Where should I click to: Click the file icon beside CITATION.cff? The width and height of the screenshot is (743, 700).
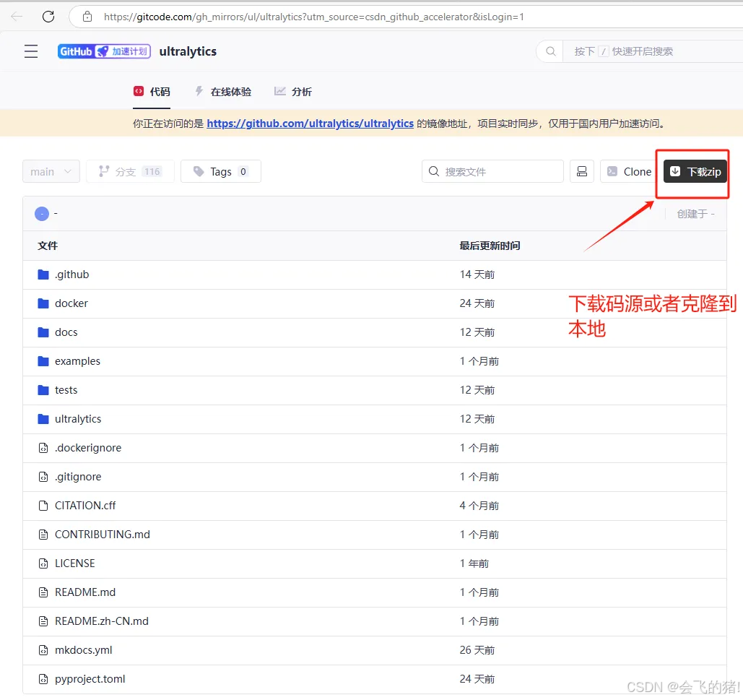(x=43, y=506)
